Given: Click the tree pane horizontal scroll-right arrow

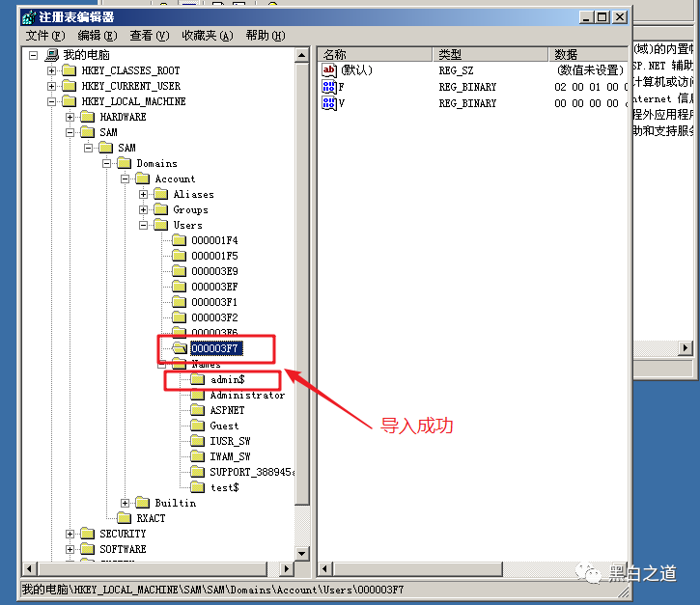Looking at the screenshot, I should point(288,568).
